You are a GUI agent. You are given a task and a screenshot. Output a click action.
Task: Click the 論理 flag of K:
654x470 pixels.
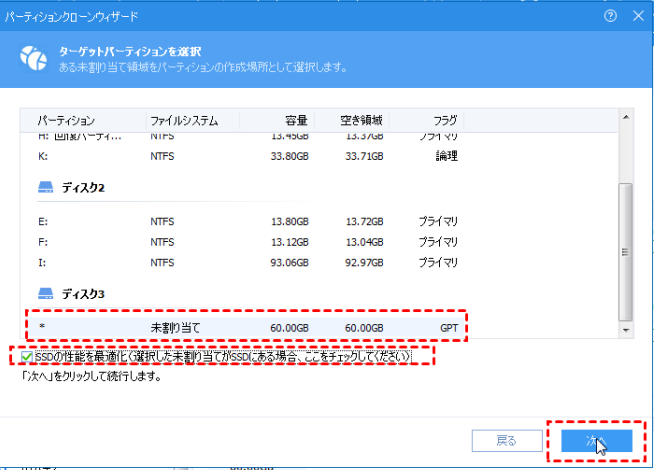point(447,156)
